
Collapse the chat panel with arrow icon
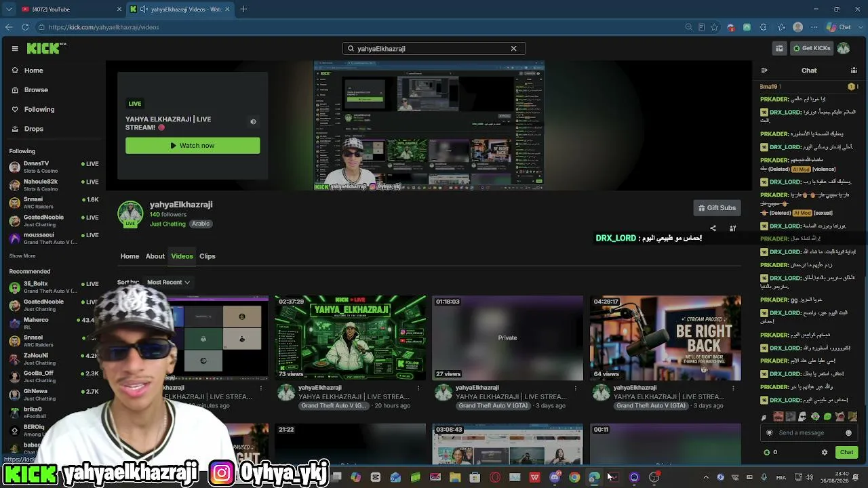(764, 70)
